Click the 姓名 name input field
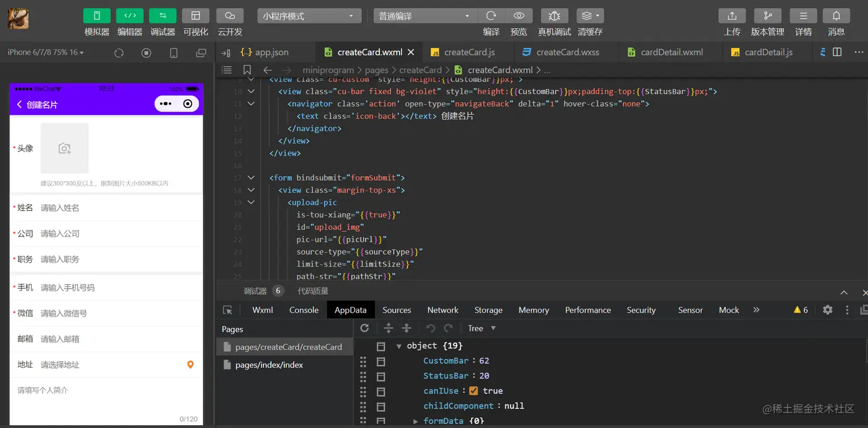The width and height of the screenshot is (868, 428). click(119, 208)
